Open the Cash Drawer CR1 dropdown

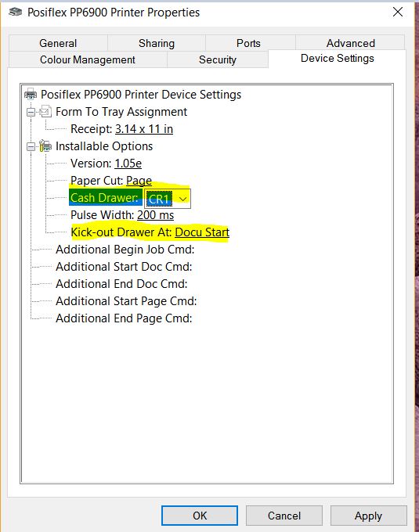[182, 199]
